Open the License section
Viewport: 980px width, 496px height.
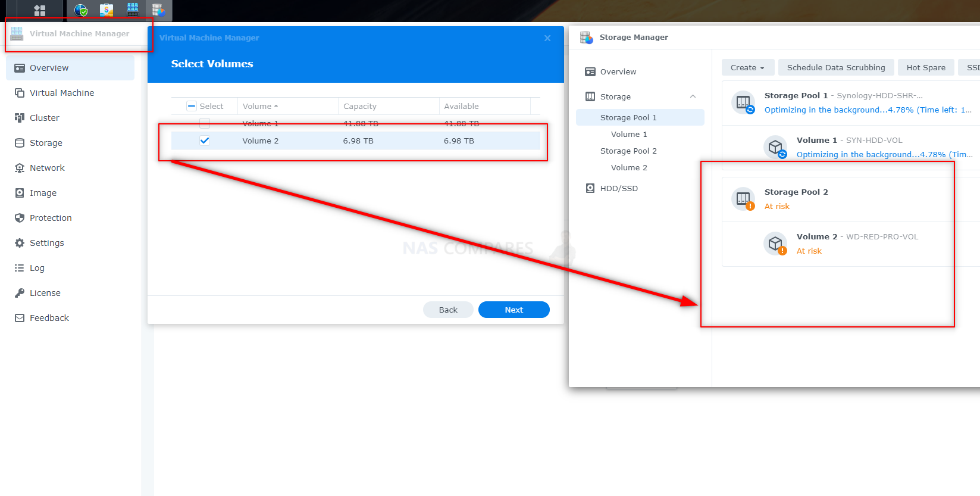tap(70, 293)
